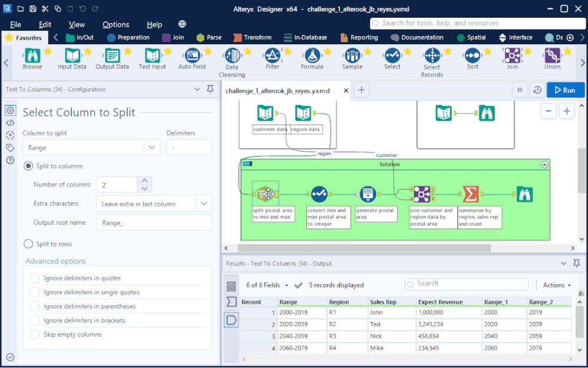Viewport: 588px width, 368px height.
Task: Click the Browse tool at end of Solution container
Action: [524, 194]
